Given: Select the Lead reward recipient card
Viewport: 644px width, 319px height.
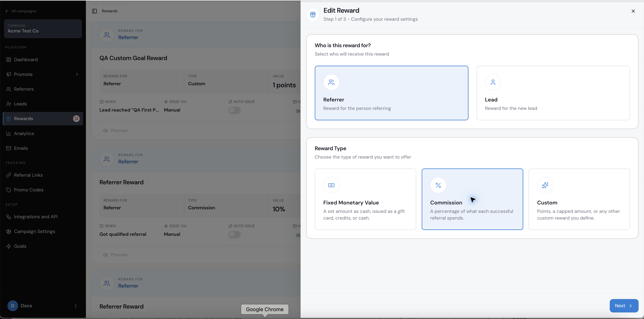Looking at the screenshot, I should coord(553,93).
